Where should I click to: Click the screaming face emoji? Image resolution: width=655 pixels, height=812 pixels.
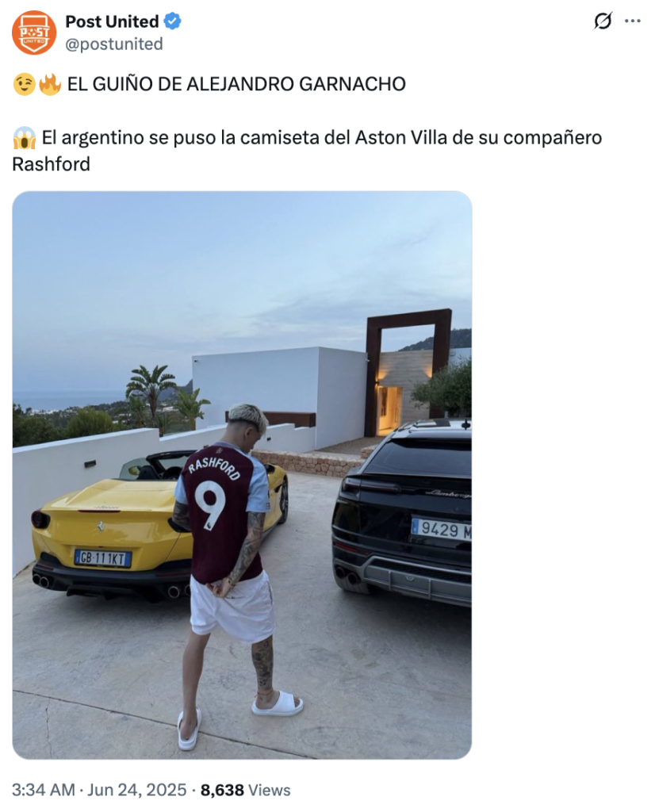pyautogui.click(x=24, y=138)
